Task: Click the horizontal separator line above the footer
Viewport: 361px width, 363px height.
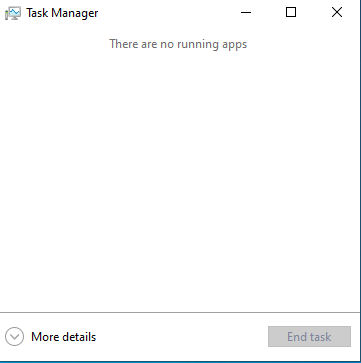Action: [x=180, y=313]
